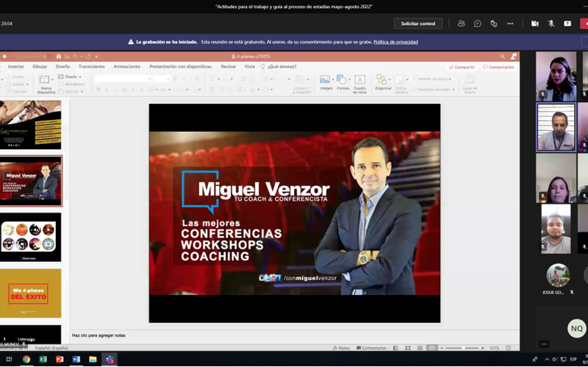Viewport: 588px width, 367px height.
Task: Switch to Normal view icon
Action: [x=395, y=348]
